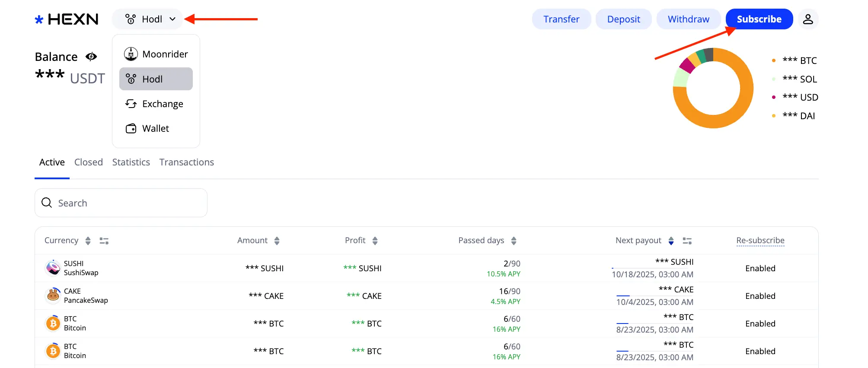Click the SOL legend entry

pos(795,79)
